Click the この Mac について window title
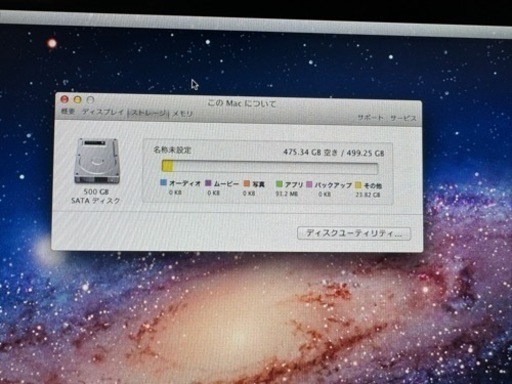This screenshot has width=512, height=384. [242, 103]
